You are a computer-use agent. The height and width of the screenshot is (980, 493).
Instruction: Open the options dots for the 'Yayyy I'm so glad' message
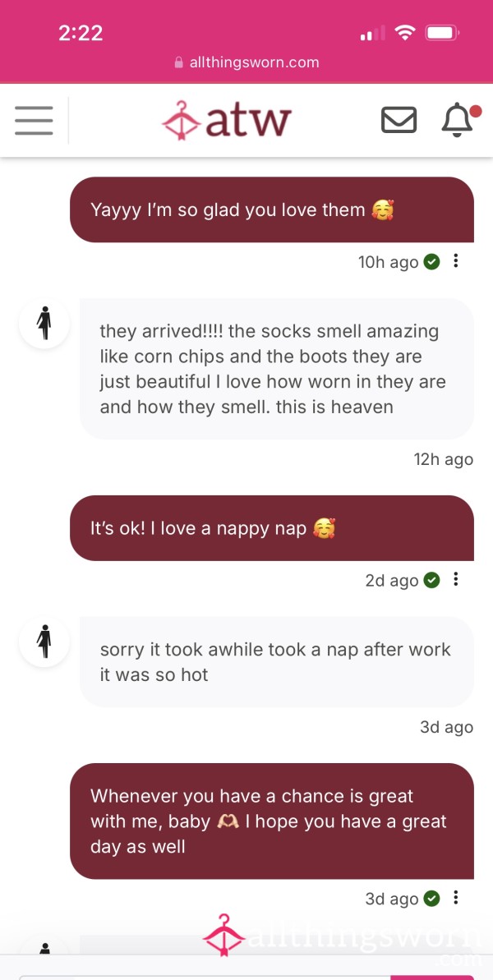pos(455,260)
